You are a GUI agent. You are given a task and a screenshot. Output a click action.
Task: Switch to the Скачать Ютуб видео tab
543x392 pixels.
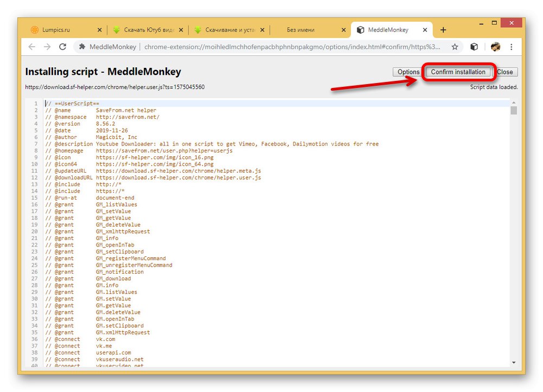(x=149, y=30)
